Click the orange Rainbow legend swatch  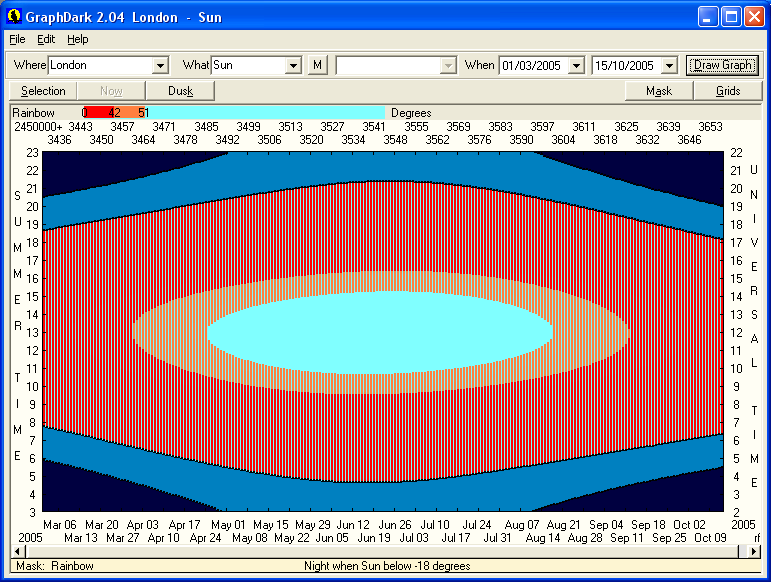click(x=130, y=112)
